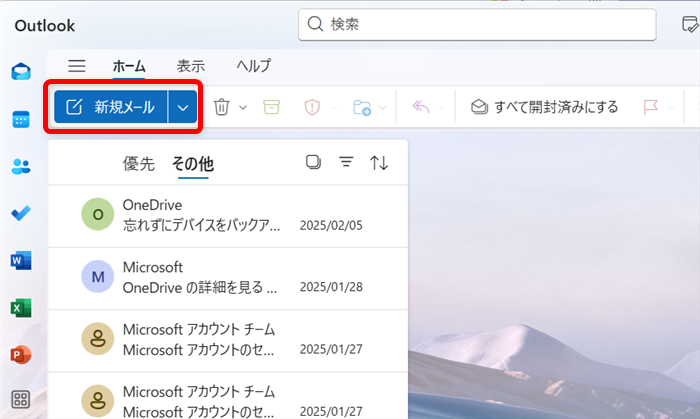The width and height of the screenshot is (700, 419).
Task: Toggle the hamburger navigation pane button
Action: pos(77,66)
